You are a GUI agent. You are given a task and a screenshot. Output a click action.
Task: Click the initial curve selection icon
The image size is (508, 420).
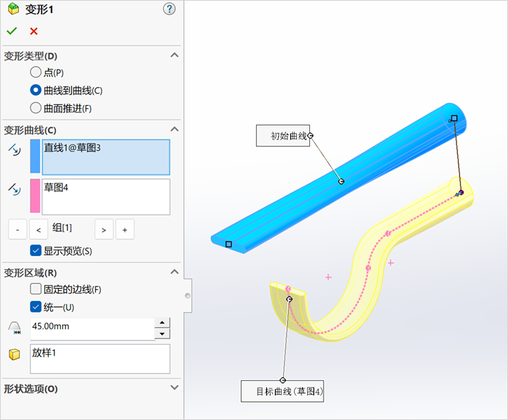15,150
